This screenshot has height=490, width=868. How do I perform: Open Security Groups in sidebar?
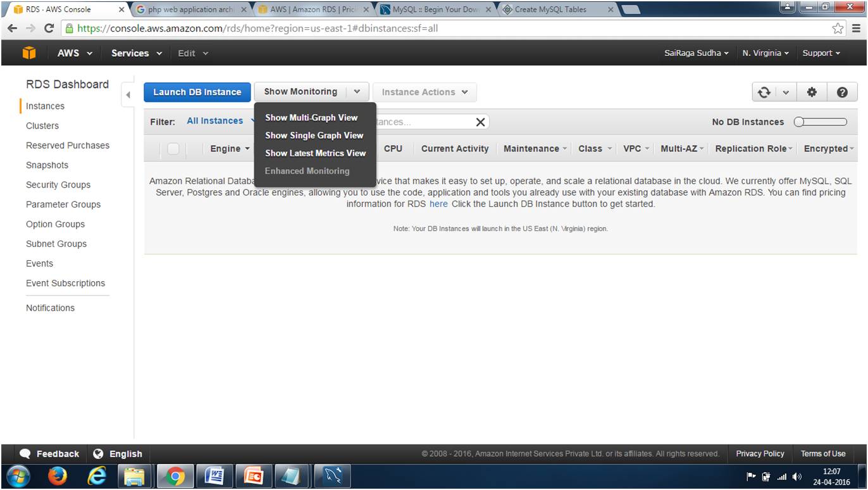tap(58, 185)
